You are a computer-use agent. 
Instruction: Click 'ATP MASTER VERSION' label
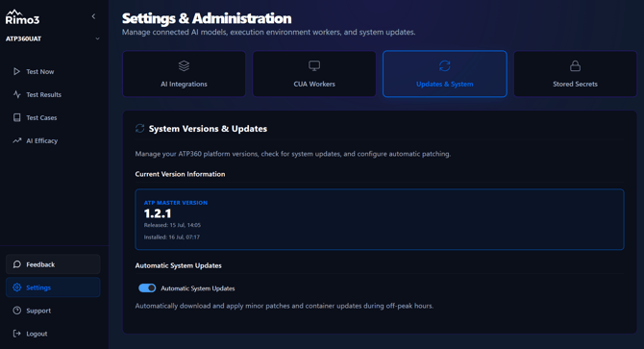pyautogui.click(x=175, y=203)
